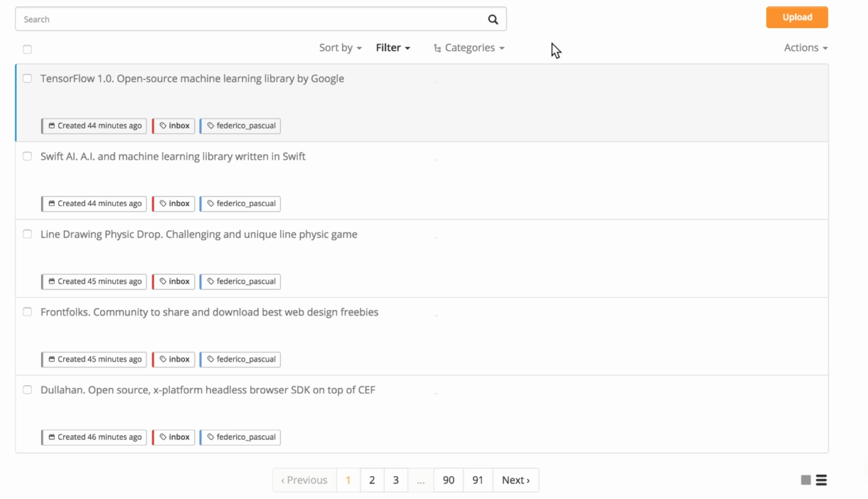Viewport: 868px width, 499px height.
Task: Toggle the select-all checkbox
Action: tap(27, 49)
